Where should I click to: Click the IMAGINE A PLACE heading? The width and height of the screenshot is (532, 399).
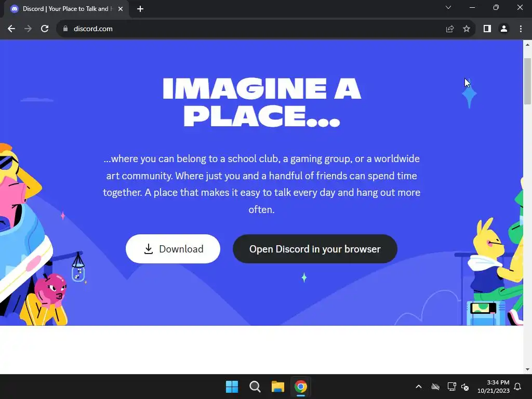(x=262, y=102)
